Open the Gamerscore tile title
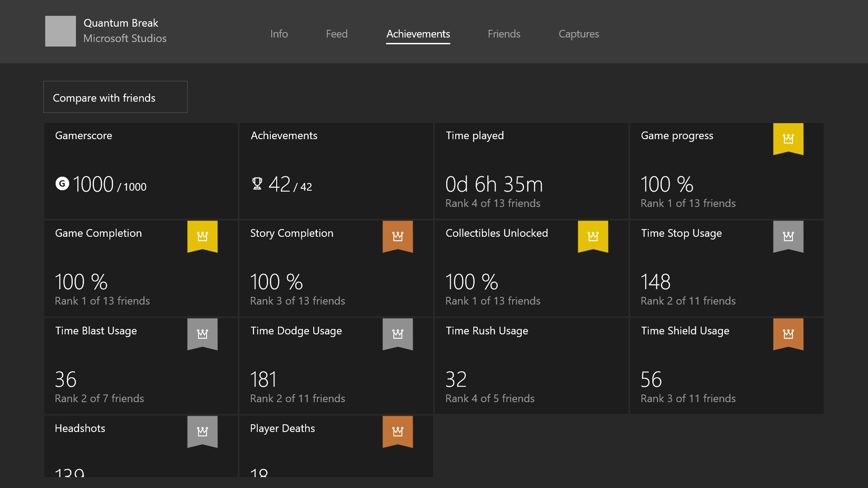This screenshot has height=488, width=868. point(84,136)
